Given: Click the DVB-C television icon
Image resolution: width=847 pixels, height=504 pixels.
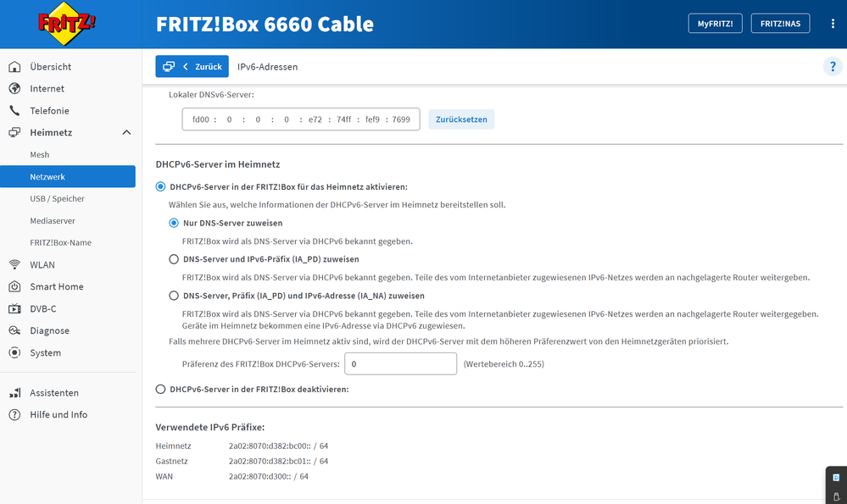Looking at the screenshot, I should [x=14, y=308].
